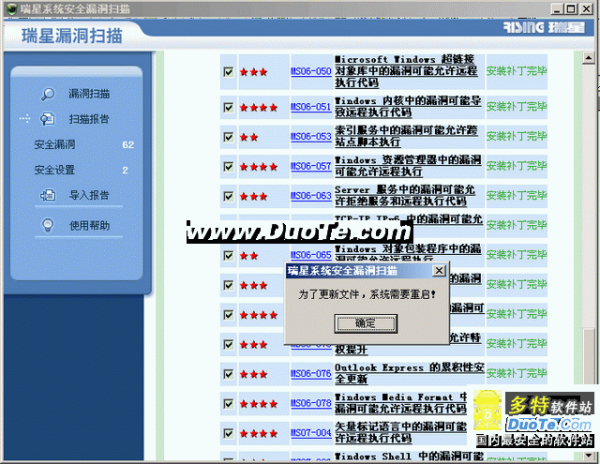Open Windows 资源管理器中的漏洞 description link

[408, 166]
